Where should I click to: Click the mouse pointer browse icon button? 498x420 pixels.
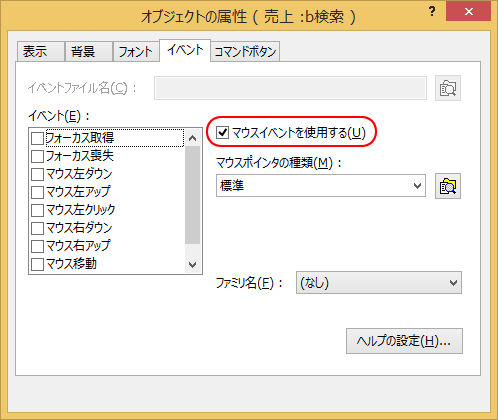(x=448, y=186)
